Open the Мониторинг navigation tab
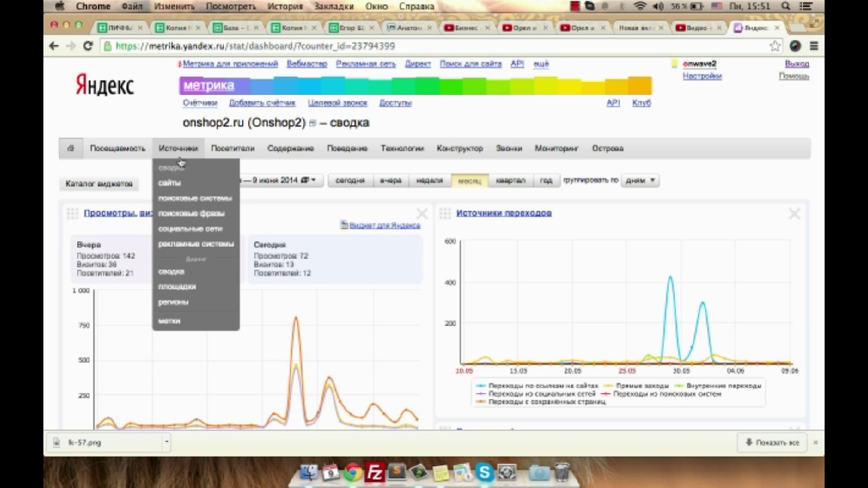The width and height of the screenshot is (868, 488). tap(557, 148)
